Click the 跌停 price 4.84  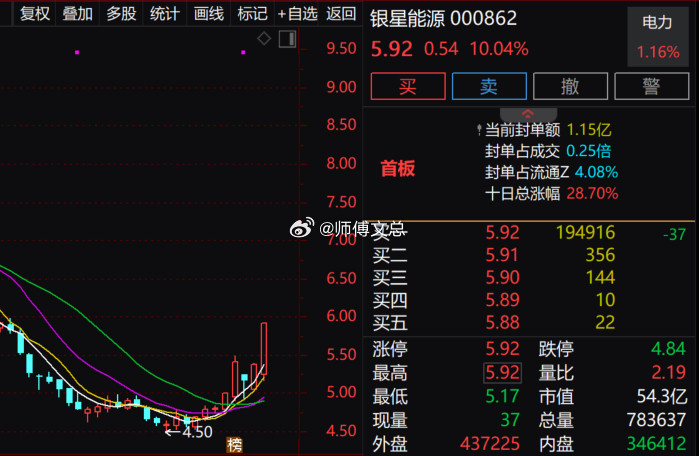668,349
